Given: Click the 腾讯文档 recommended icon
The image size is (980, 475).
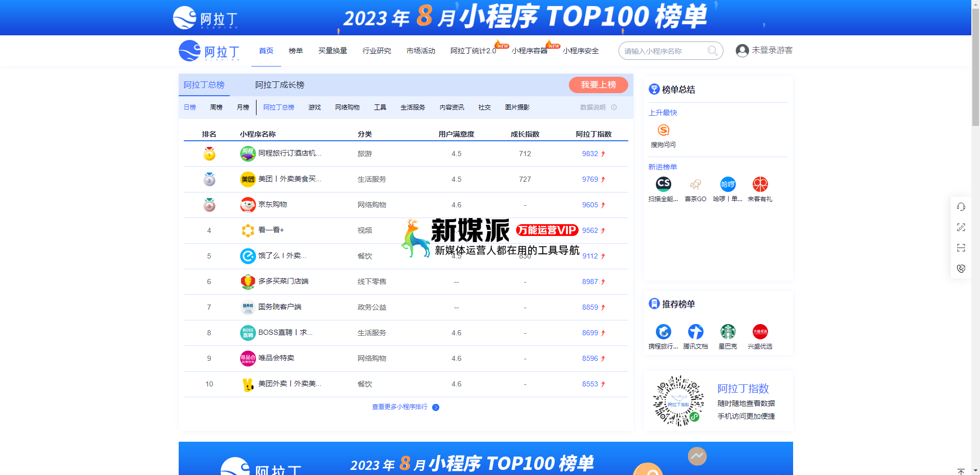Looking at the screenshot, I should coord(695,332).
